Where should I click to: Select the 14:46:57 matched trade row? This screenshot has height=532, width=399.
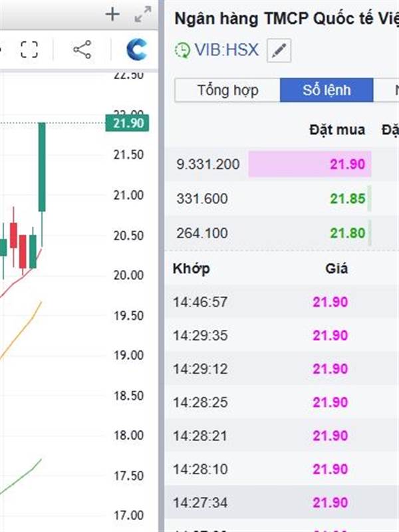tap(282, 302)
